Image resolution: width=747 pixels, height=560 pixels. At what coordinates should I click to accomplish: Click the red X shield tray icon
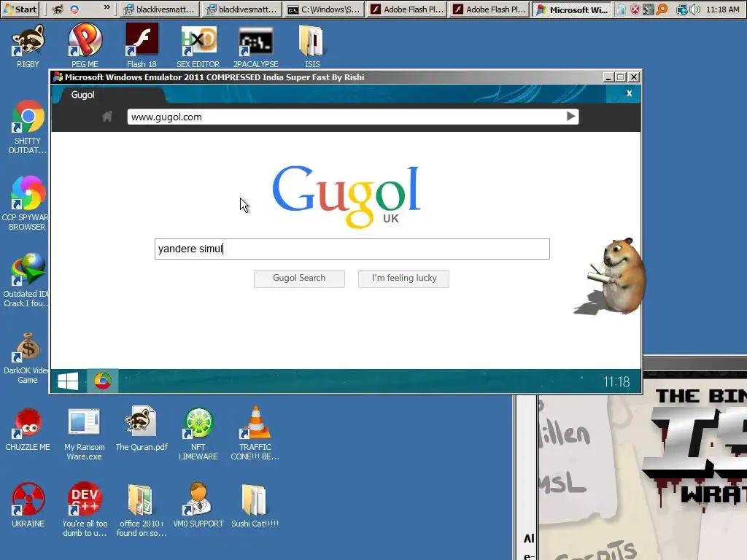635,9
